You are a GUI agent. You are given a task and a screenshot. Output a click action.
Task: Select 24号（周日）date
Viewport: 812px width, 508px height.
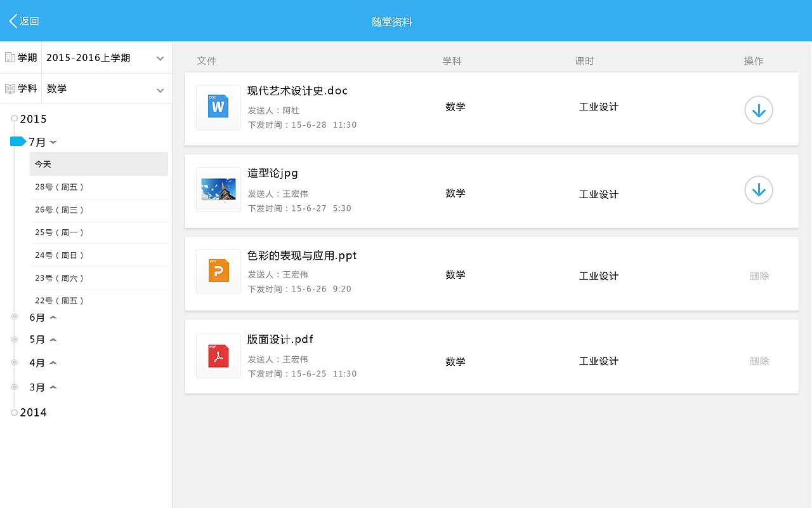click(x=99, y=255)
